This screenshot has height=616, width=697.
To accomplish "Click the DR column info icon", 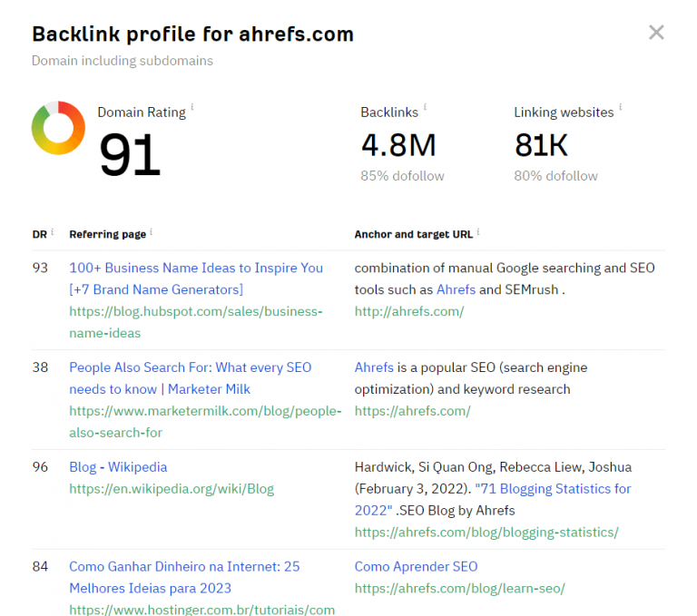I will (x=52, y=231).
